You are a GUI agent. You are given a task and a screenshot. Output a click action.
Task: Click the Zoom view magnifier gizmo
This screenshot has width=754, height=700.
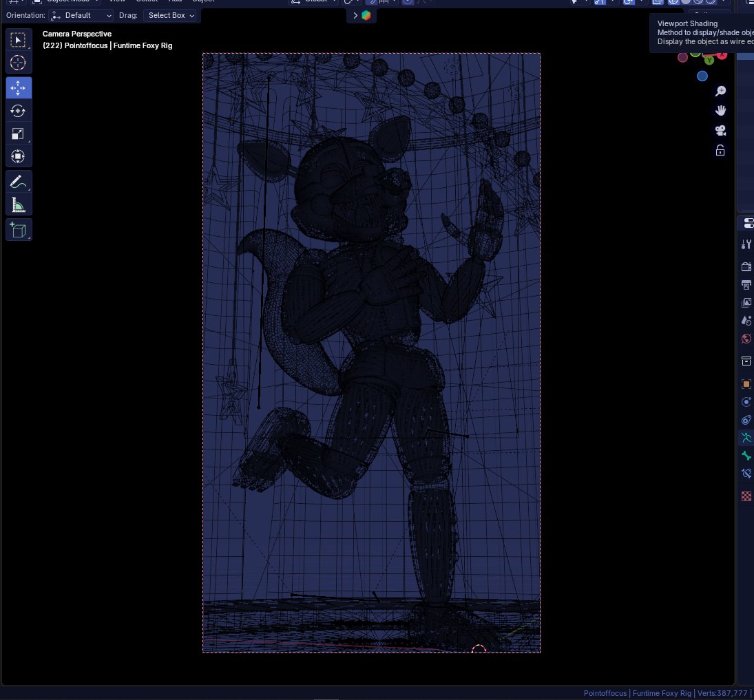tap(720, 91)
